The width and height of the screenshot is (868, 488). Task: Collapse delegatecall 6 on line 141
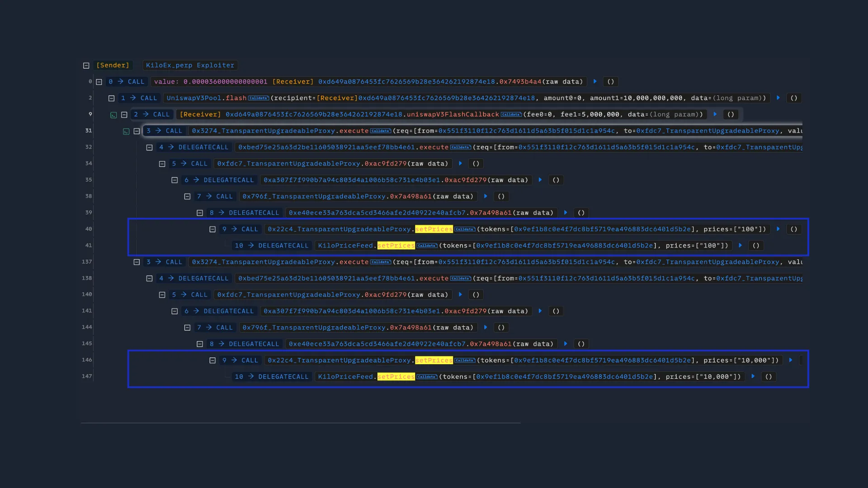(x=175, y=311)
